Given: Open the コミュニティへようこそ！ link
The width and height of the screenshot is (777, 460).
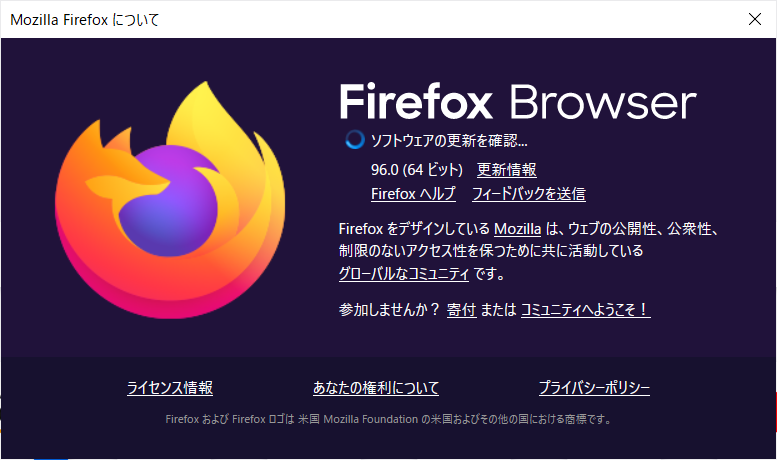Looking at the screenshot, I should tap(585, 310).
